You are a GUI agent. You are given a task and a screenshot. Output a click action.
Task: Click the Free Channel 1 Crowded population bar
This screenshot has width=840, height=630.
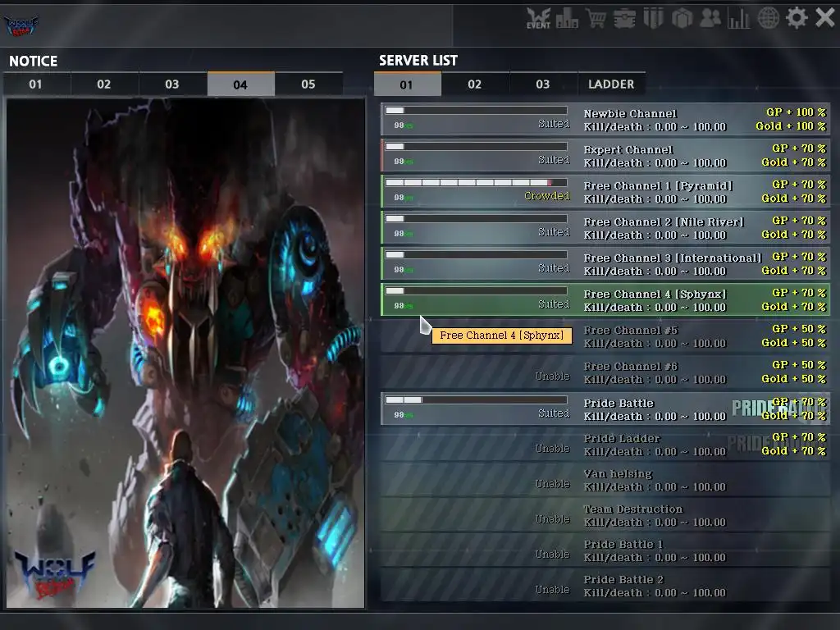[477, 183]
